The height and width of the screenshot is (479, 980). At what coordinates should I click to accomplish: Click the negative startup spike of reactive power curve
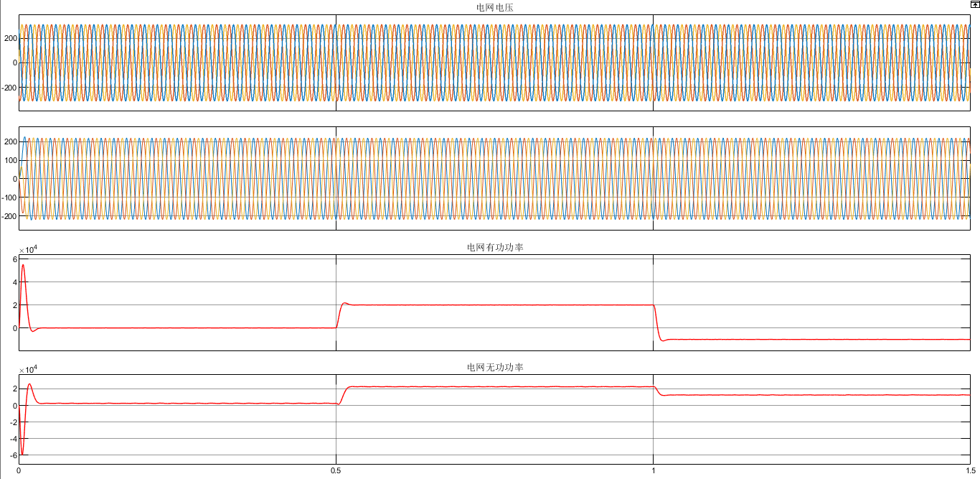point(22,454)
